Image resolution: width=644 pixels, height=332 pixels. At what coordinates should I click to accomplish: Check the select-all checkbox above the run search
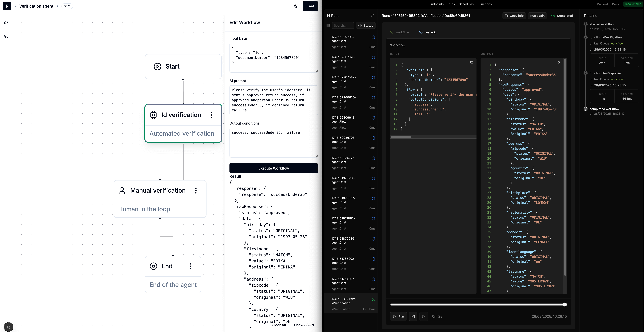(x=328, y=25)
